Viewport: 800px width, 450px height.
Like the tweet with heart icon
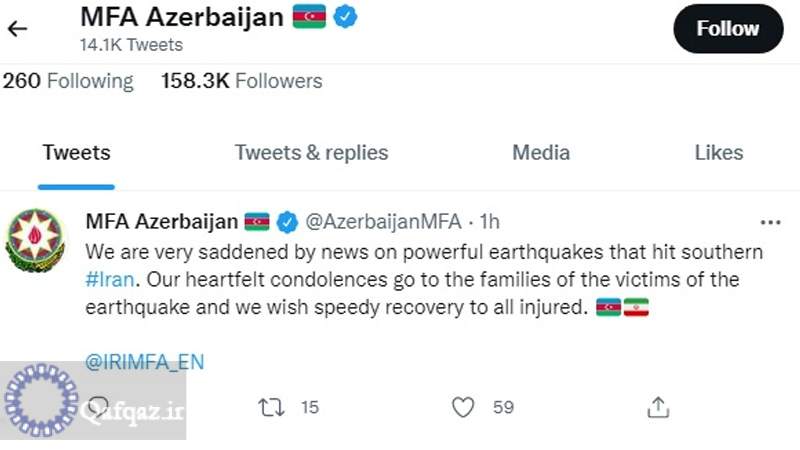(x=463, y=408)
